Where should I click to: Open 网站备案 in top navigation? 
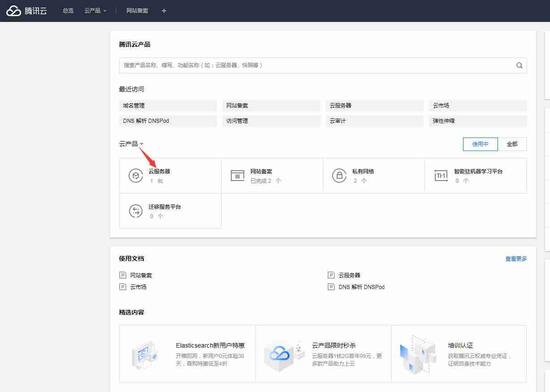[x=137, y=11]
